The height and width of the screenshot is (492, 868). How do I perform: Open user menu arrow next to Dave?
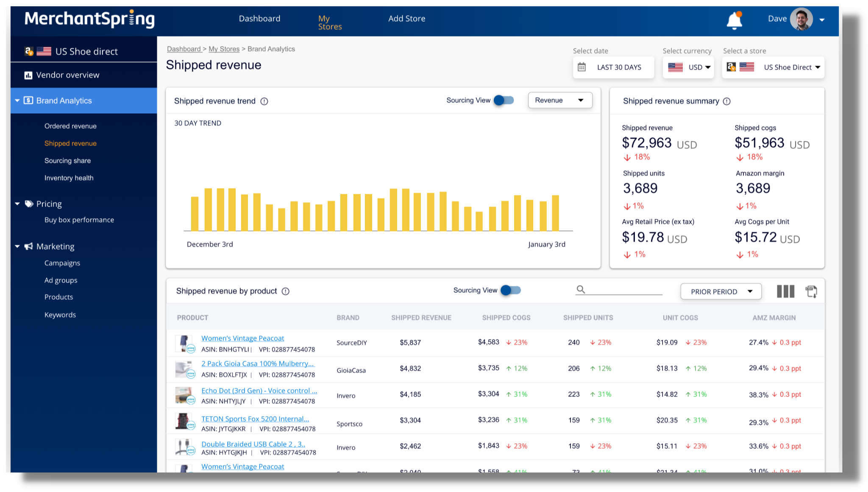click(x=822, y=20)
